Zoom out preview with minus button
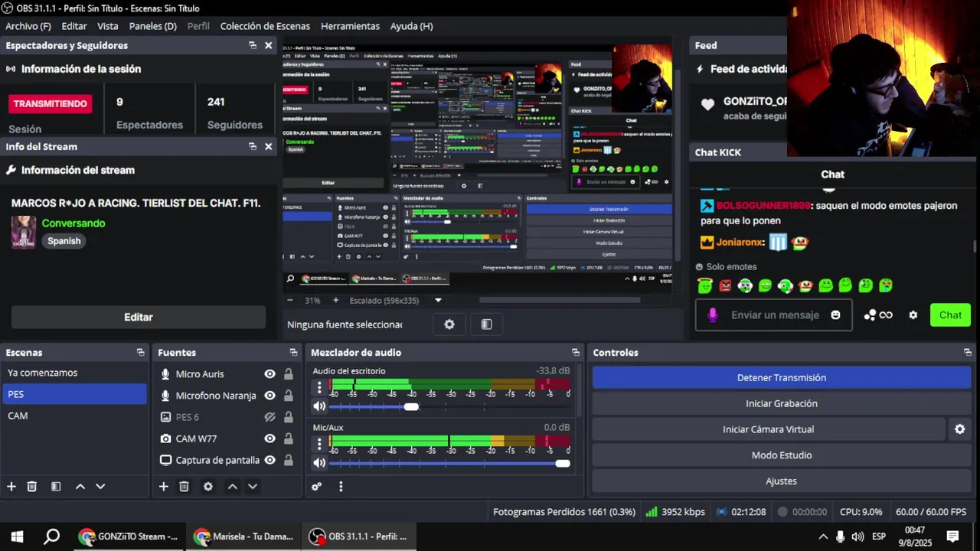Image resolution: width=980 pixels, height=551 pixels. pos(291,301)
